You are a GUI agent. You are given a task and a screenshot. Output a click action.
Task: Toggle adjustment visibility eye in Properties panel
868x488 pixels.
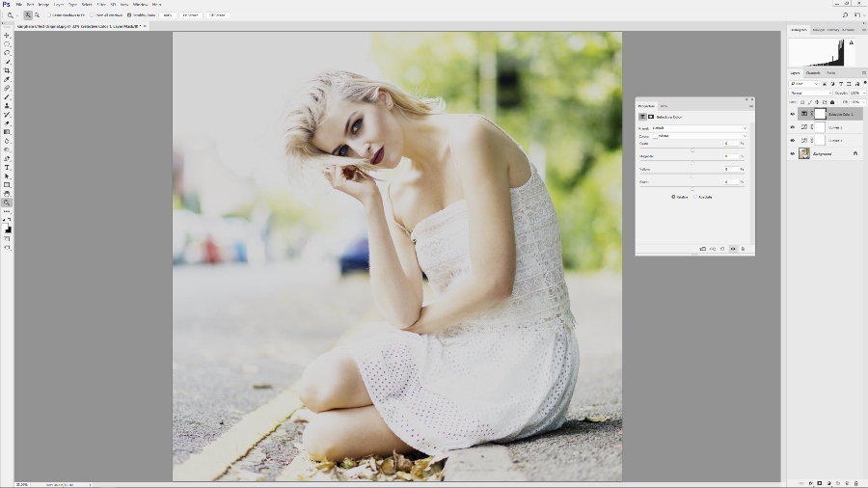(733, 249)
